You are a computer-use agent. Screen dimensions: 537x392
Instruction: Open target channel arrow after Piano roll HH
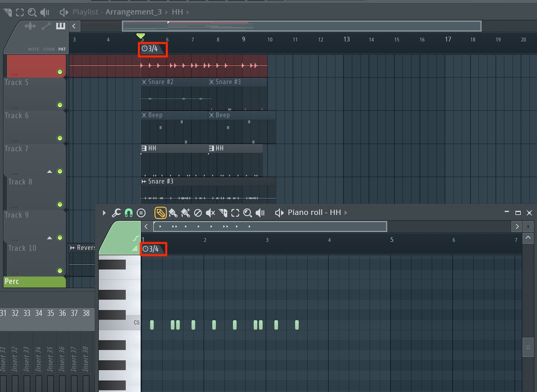pos(346,213)
